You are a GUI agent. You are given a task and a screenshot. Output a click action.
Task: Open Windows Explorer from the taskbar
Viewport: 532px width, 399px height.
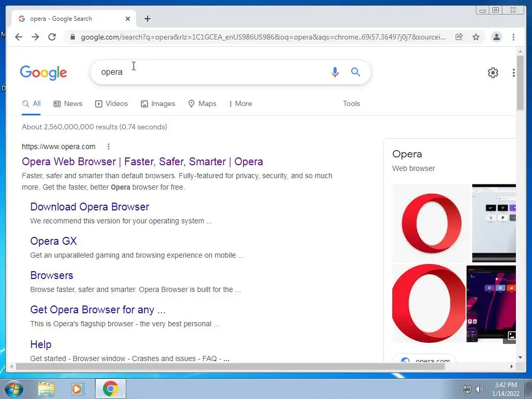pos(46,389)
